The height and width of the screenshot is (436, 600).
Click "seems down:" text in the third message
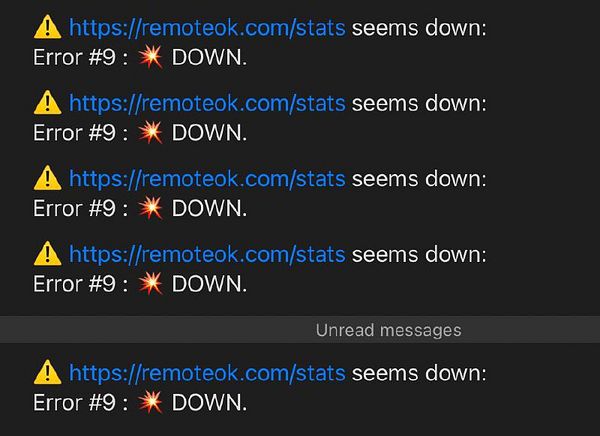pos(419,179)
